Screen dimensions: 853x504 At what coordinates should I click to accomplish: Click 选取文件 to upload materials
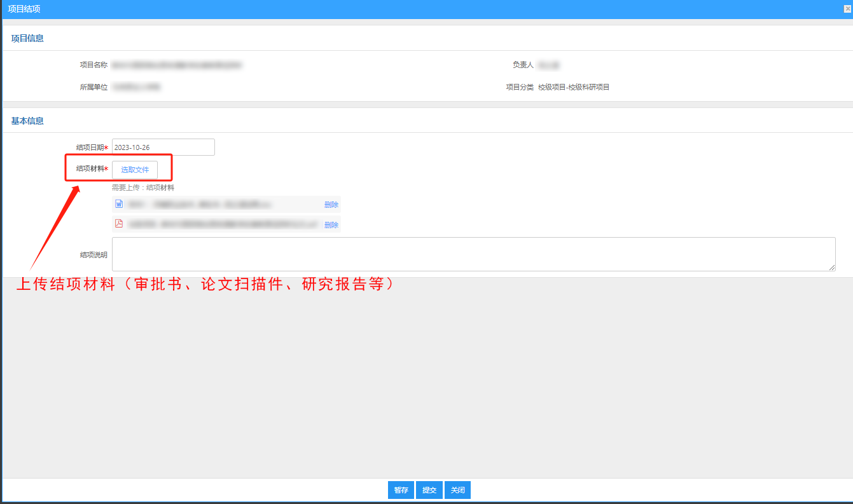(135, 170)
